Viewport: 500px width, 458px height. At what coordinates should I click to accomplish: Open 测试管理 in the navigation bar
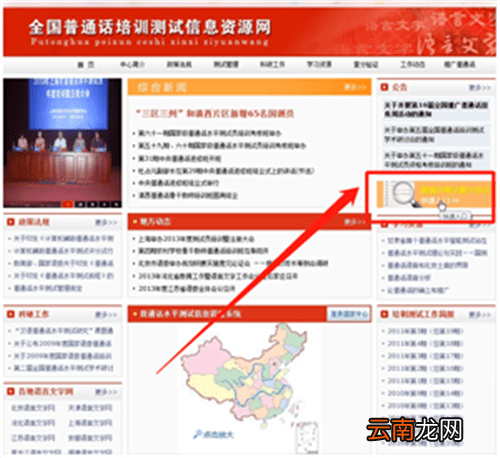pos(226,64)
